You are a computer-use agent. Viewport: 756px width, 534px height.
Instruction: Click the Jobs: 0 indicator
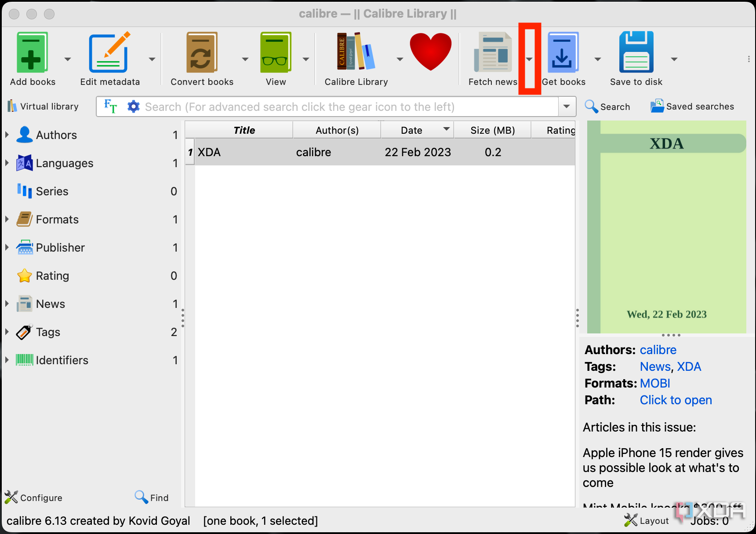coord(709,521)
